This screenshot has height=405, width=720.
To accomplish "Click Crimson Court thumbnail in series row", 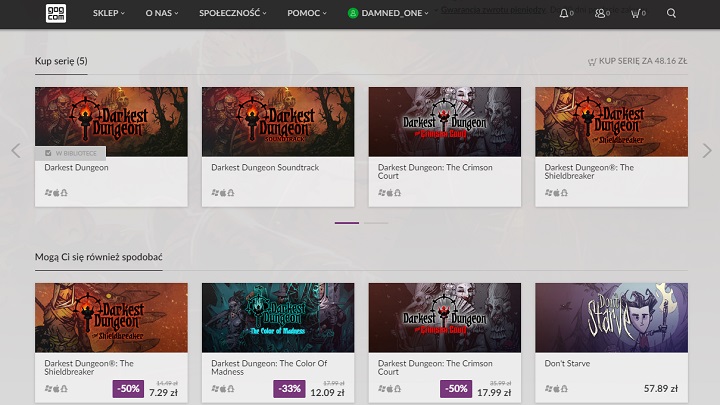I will coord(444,122).
